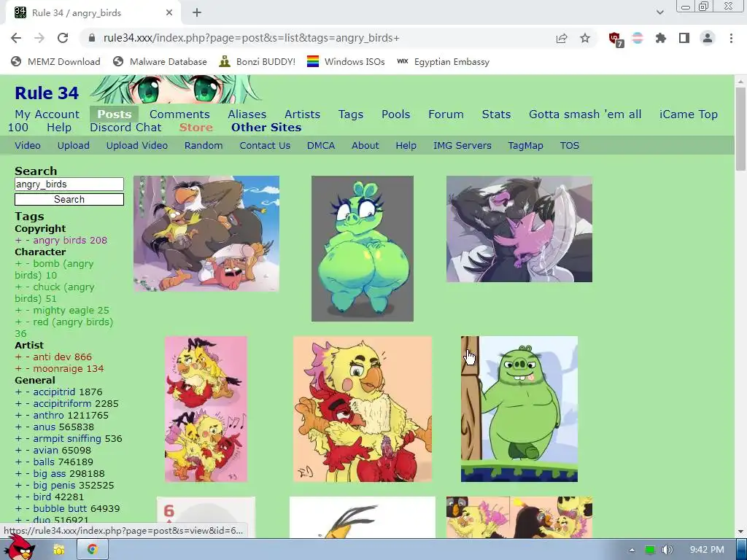Open the Chrome profile avatar

(708, 38)
